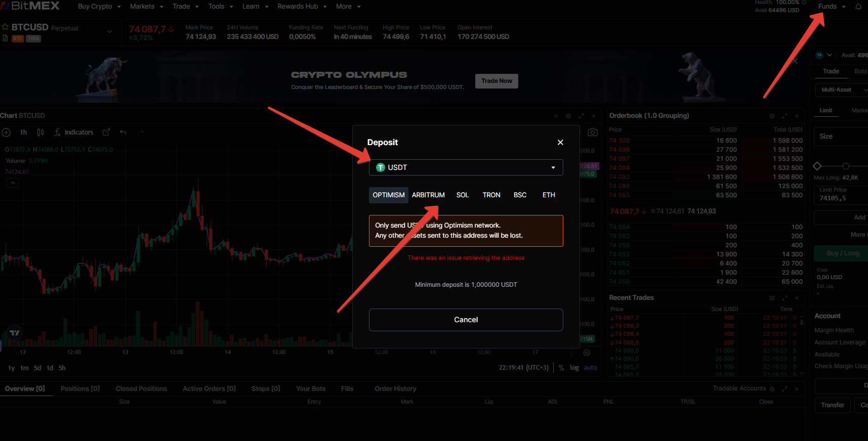Open the Multi-Asset margin dropdown
This screenshot has height=441, width=868.
click(x=841, y=90)
